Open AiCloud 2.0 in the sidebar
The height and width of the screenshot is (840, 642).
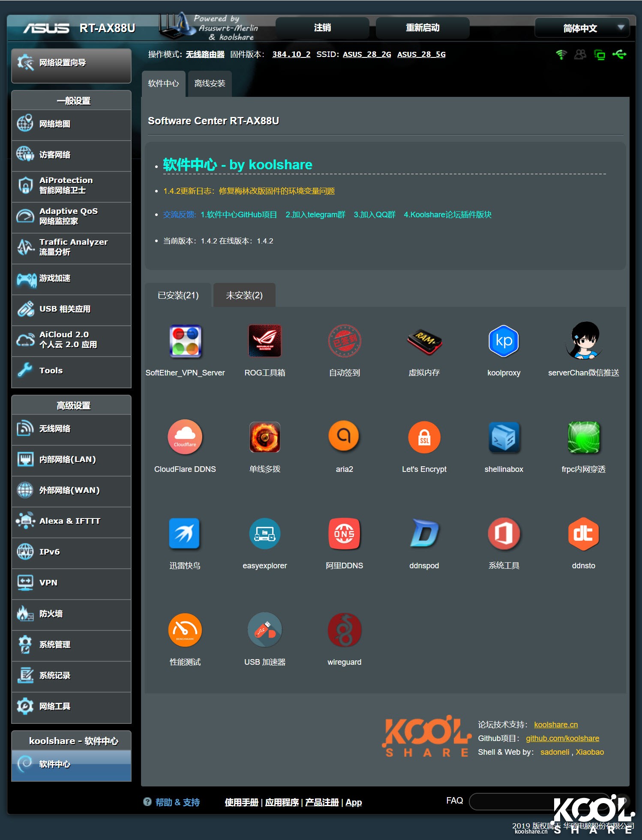(72, 340)
